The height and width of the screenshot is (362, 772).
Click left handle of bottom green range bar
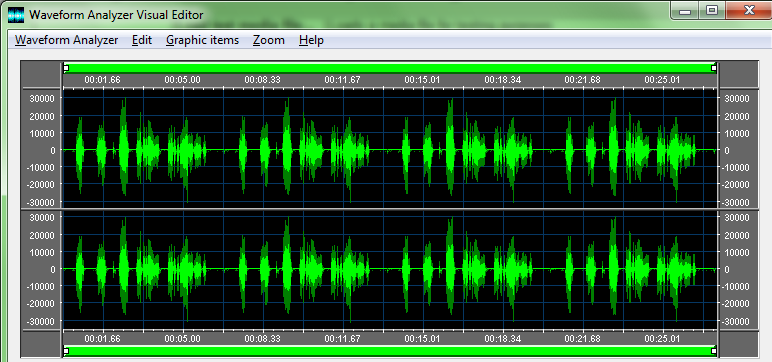point(66,351)
